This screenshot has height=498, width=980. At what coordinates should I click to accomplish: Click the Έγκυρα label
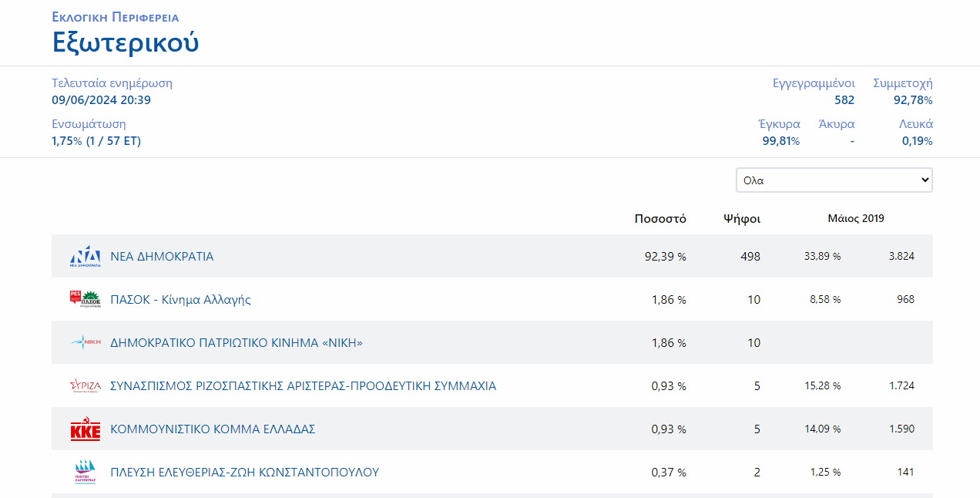[779, 124]
